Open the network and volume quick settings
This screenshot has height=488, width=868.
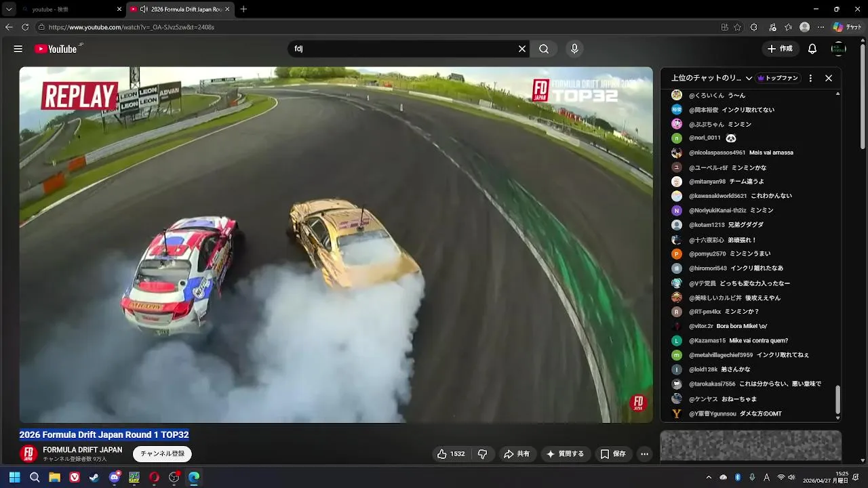(786, 477)
